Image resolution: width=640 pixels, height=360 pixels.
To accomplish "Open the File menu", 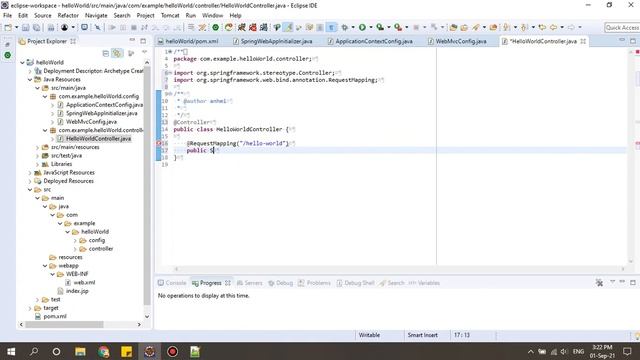I will 7,16.
